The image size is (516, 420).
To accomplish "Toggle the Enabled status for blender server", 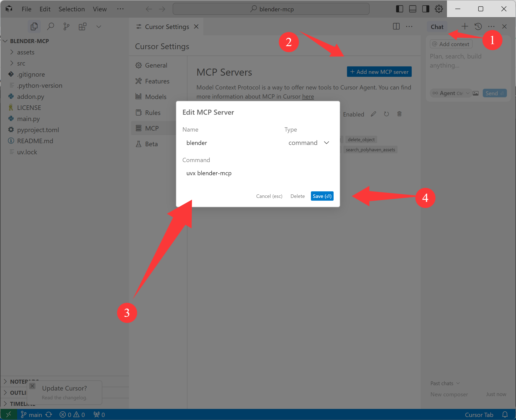I will (354, 114).
